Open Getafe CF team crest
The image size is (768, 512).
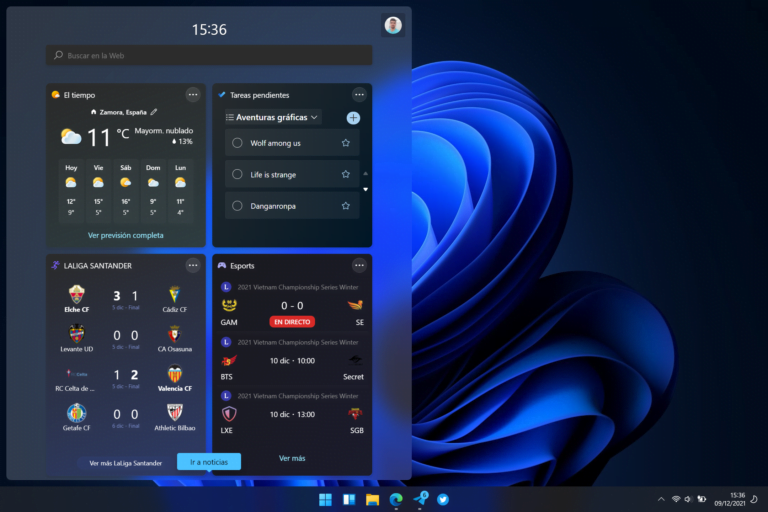tap(76, 413)
